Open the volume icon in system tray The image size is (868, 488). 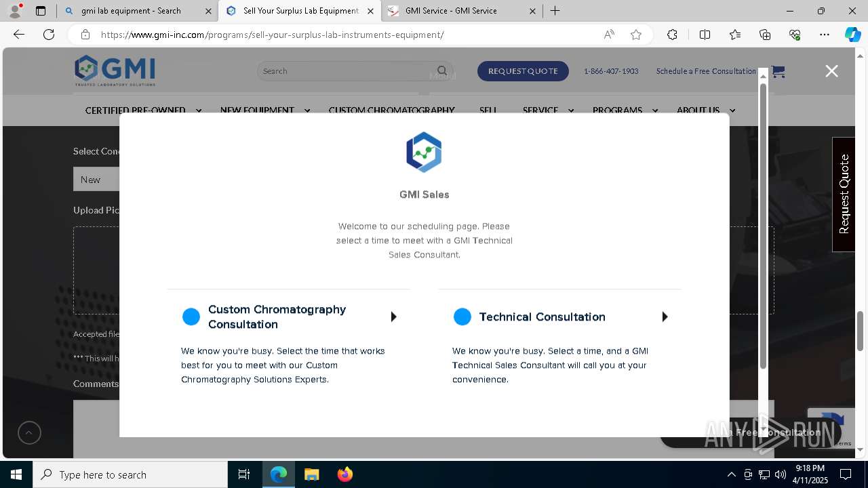pyautogui.click(x=781, y=474)
